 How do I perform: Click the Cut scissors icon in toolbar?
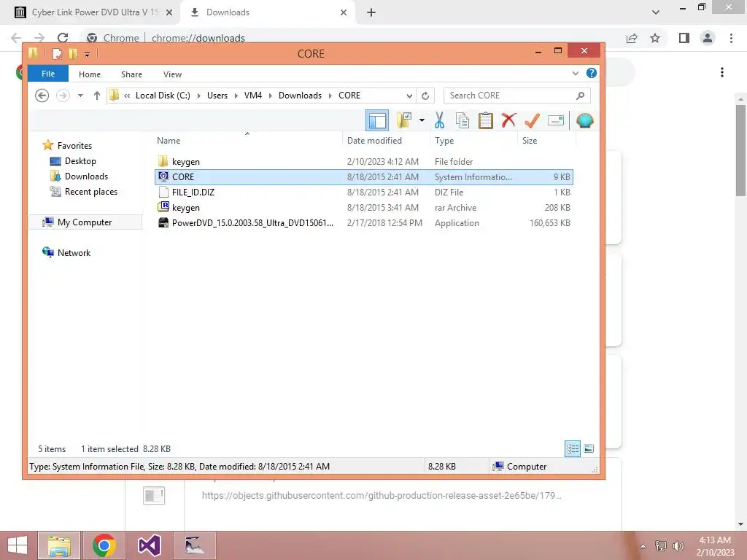439,120
